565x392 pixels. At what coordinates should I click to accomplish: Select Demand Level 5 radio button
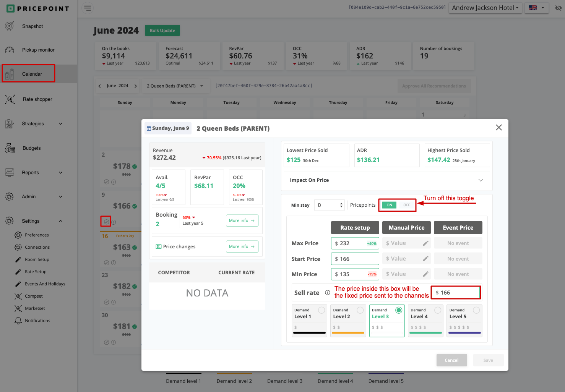pyautogui.click(x=476, y=310)
